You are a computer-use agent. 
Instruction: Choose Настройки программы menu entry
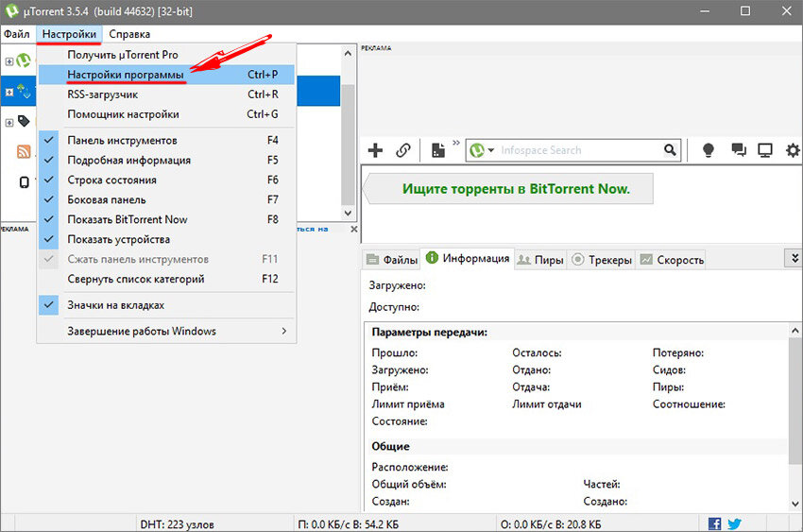coord(166,75)
